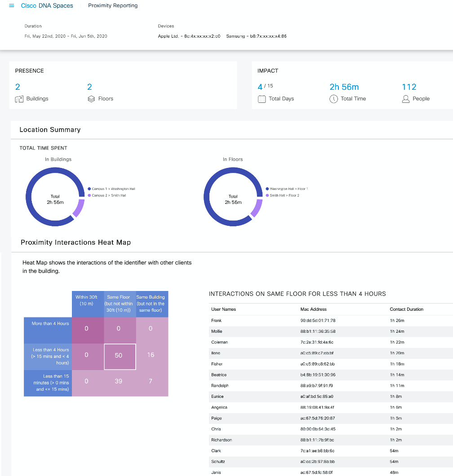Click the Washington Hall building legend dot
453x476 pixels.
[89, 189]
